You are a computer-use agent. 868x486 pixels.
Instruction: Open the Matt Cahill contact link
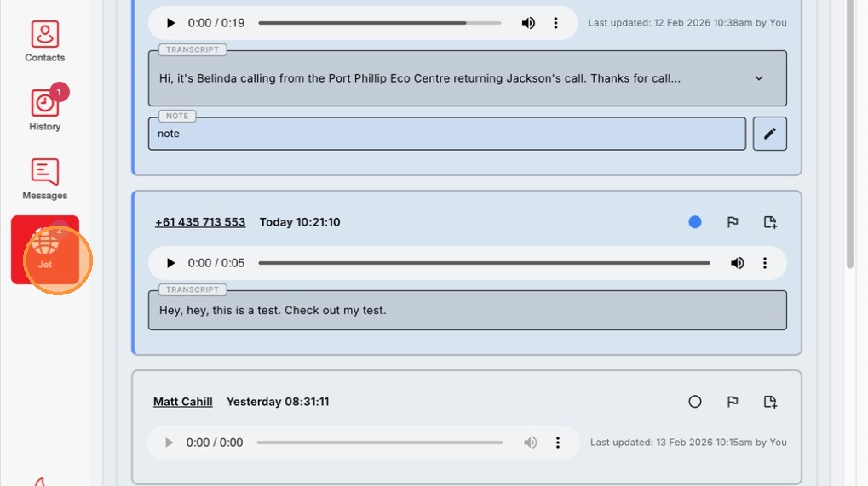(182, 402)
